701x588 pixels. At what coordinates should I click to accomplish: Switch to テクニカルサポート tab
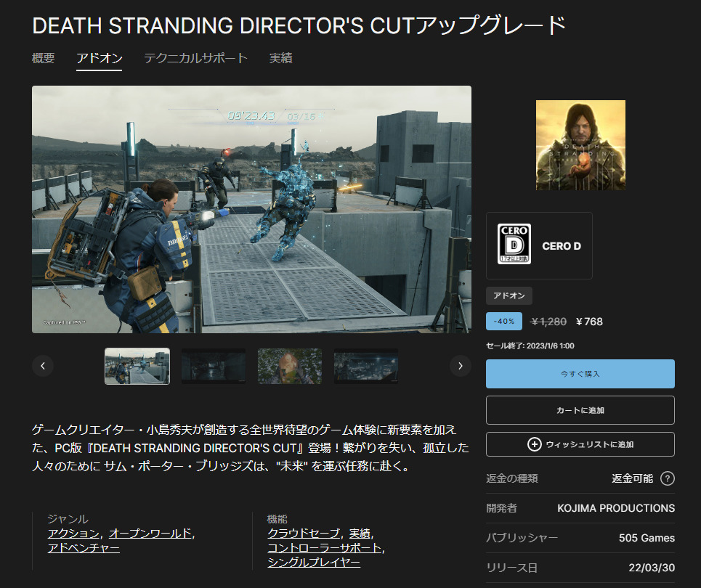tap(195, 58)
